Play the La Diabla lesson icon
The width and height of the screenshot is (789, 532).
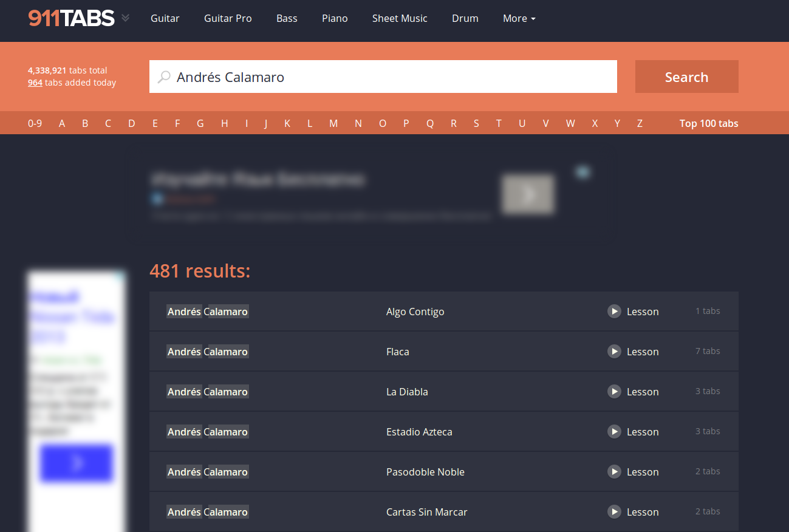[614, 392]
